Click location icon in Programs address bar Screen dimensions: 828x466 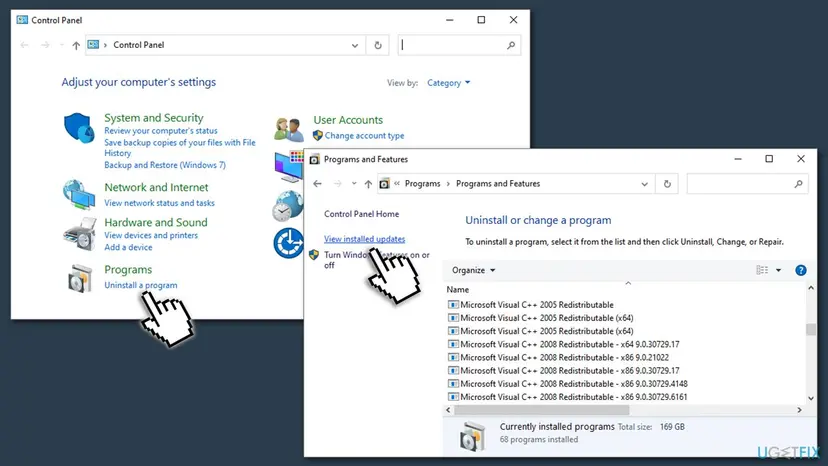coord(384,184)
